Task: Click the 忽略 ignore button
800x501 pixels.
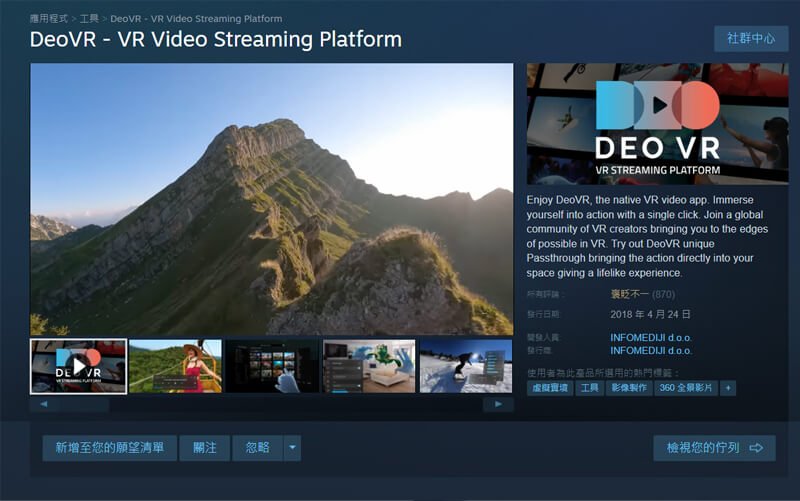Action: [x=258, y=448]
